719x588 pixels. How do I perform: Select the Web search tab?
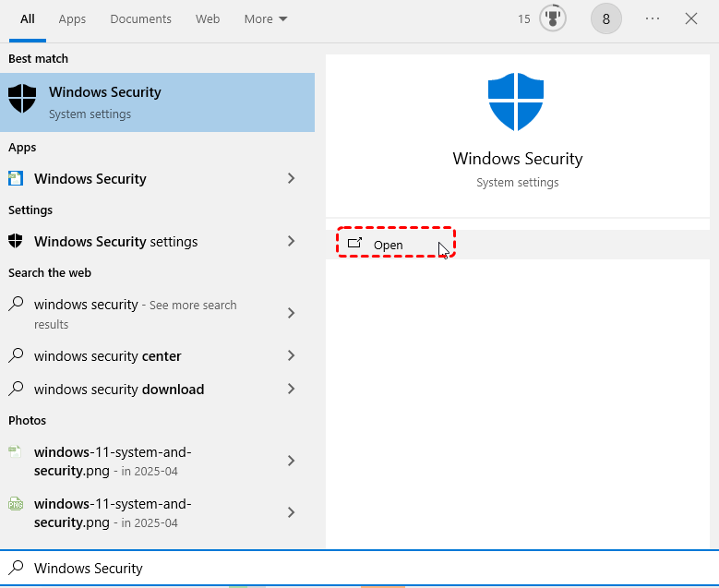tap(208, 18)
